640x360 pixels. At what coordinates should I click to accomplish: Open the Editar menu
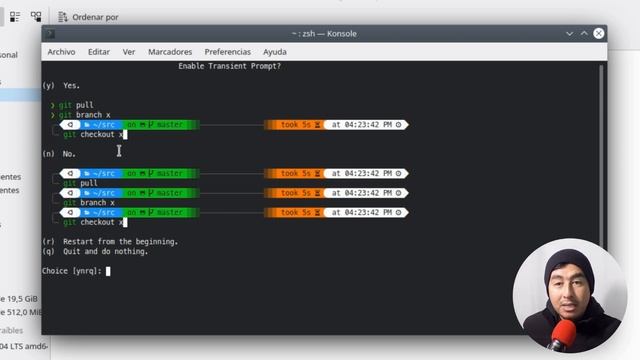click(x=99, y=52)
